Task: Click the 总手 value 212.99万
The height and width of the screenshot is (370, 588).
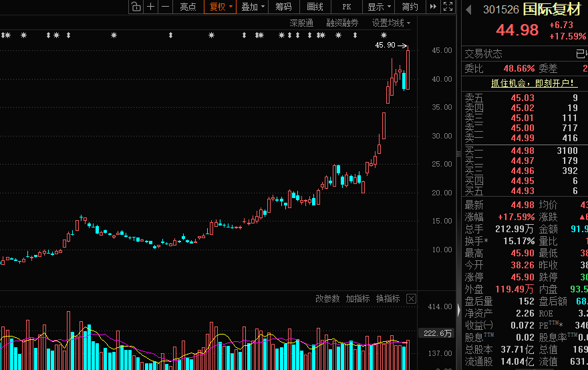Action: tap(514, 229)
